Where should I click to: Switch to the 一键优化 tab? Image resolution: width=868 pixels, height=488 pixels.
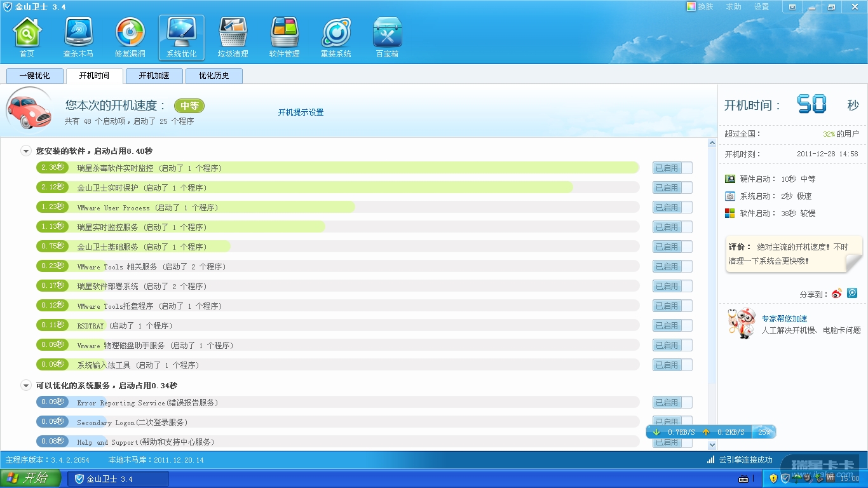tap(34, 76)
